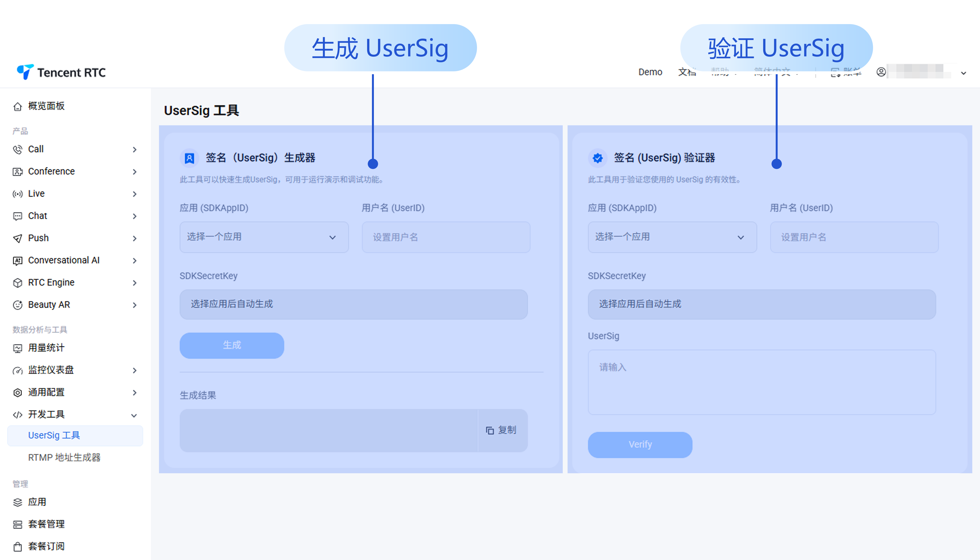Viewport: 980px width, 560px height.
Task: Click the 复制 copy button
Action: point(503,430)
